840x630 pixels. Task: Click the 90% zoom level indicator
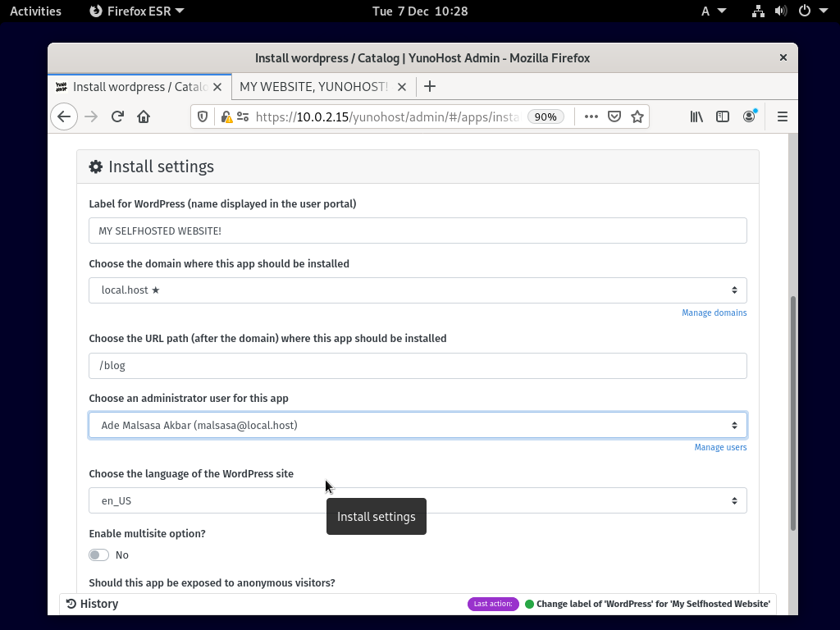[x=546, y=116]
